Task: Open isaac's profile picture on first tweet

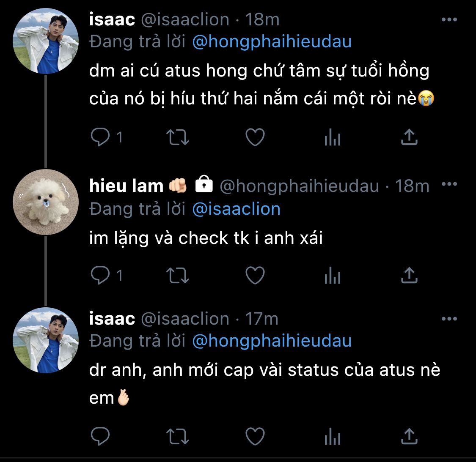Action: [46, 41]
